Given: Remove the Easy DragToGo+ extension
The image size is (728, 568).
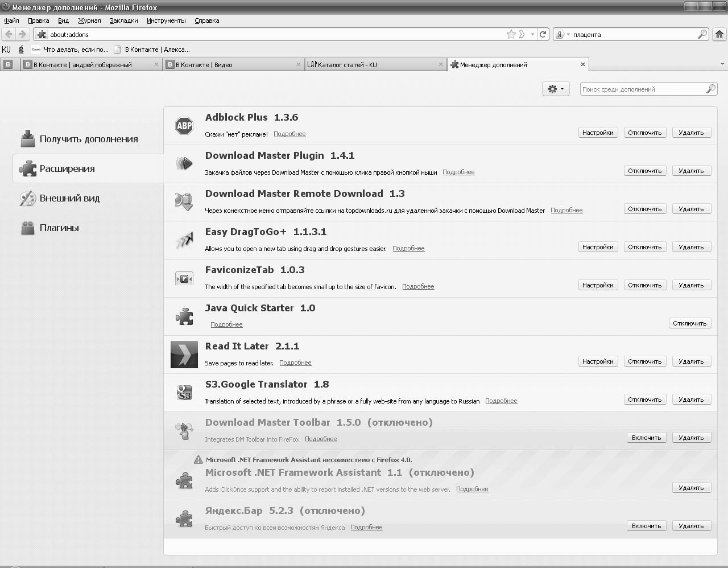Looking at the screenshot, I should click(x=691, y=247).
